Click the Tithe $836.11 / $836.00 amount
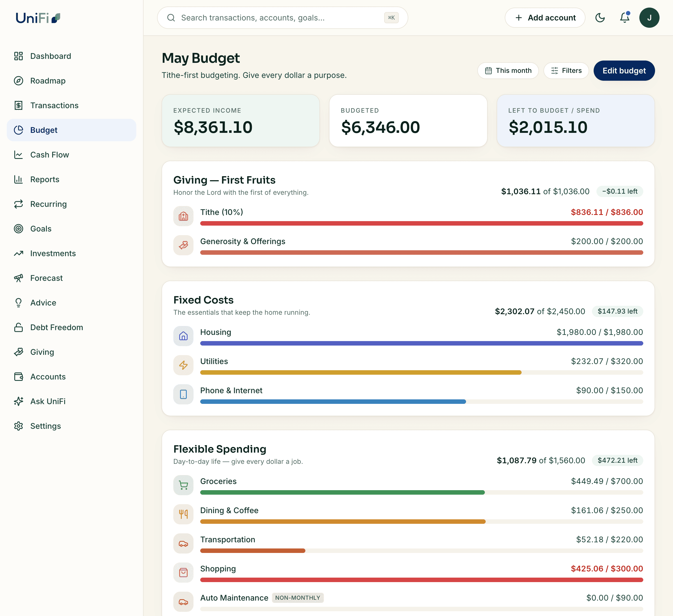This screenshot has height=616, width=673. point(607,212)
